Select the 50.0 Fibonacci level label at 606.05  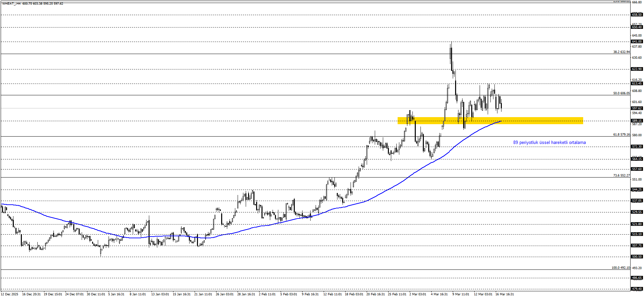[x=621, y=93]
